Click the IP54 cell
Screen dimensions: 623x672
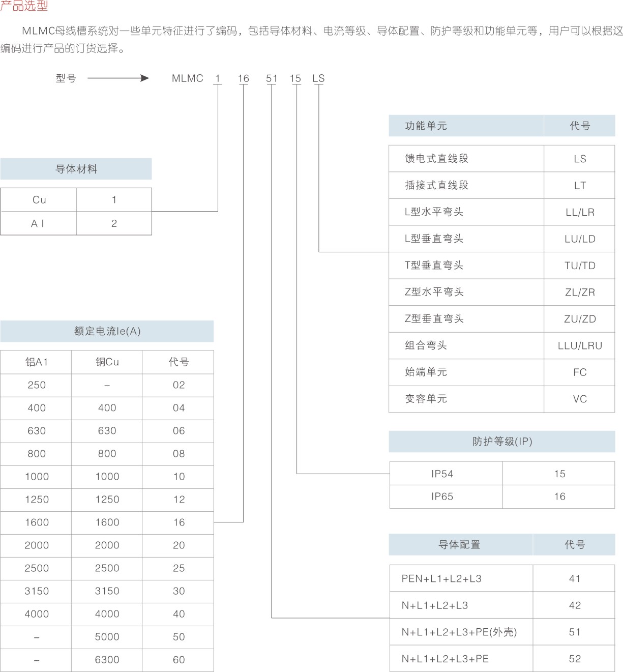[x=442, y=474]
